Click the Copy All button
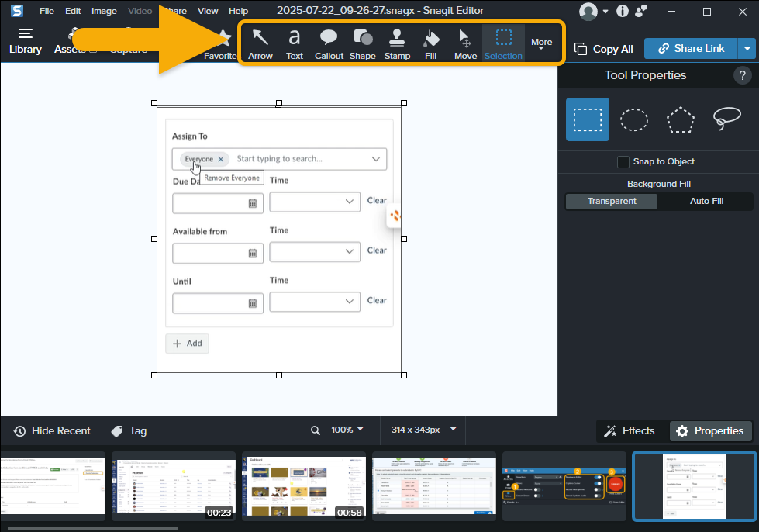The height and width of the screenshot is (532, 759). click(604, 49)
